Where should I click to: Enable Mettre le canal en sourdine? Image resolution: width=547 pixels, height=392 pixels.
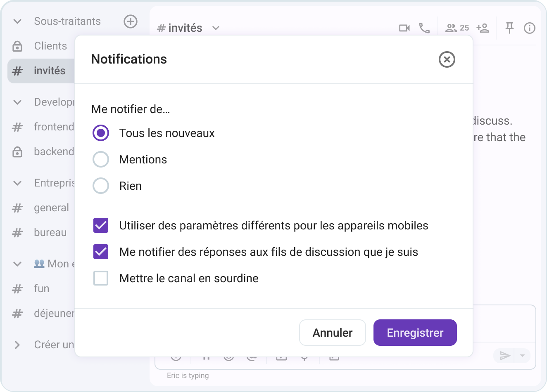click(x=101, y=278)
